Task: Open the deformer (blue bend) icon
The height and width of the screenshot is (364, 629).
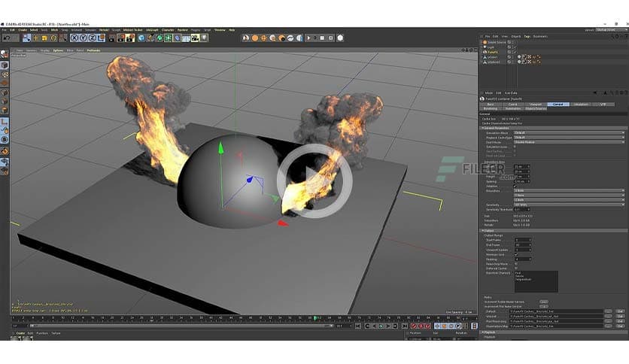Action: [x=177, y=38]
